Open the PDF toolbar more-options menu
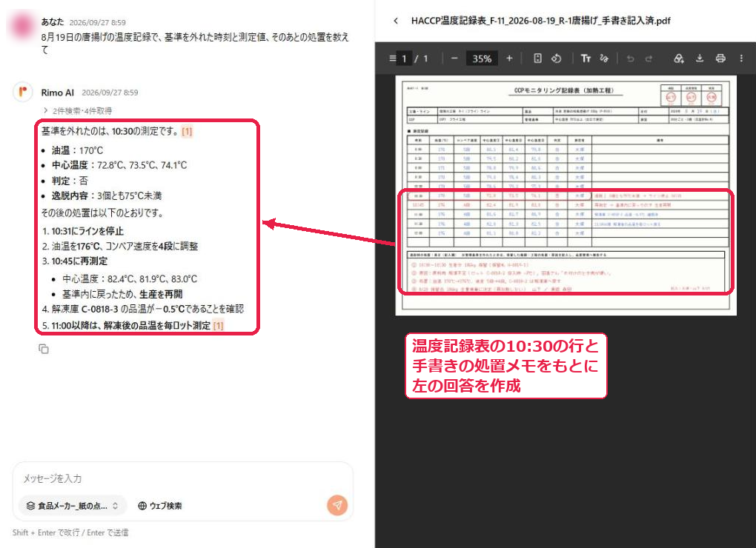 coord(741,59)
